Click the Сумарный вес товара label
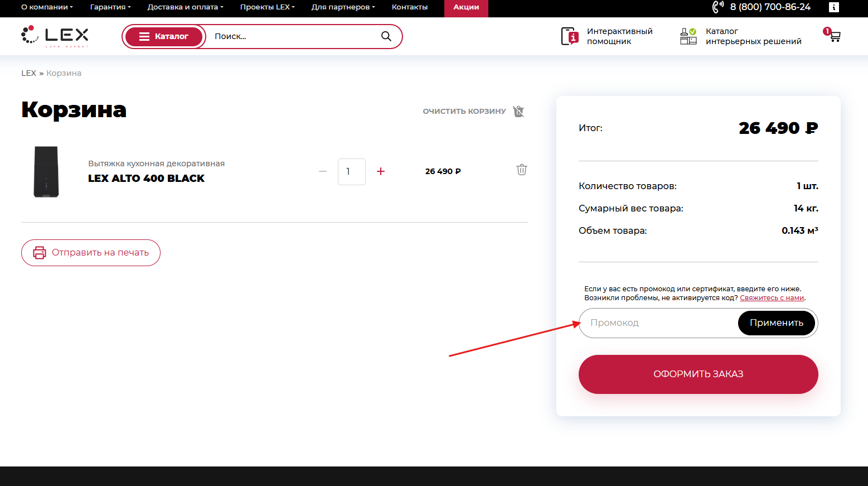This screenshot has height=486, width=868. [x=631, y=209]
